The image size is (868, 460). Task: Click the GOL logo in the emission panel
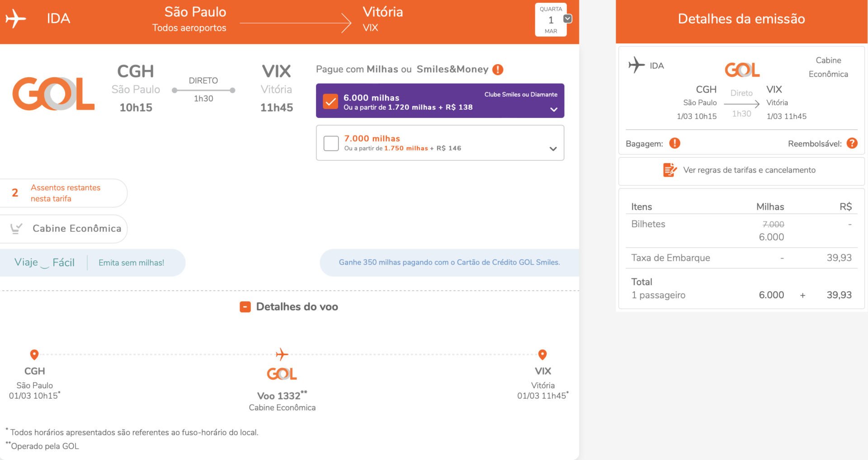(742, 70)
